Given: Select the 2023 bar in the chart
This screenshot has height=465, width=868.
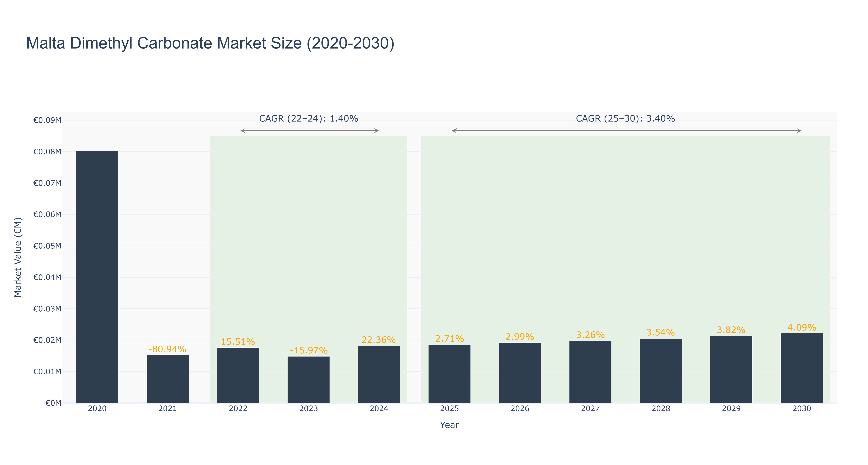Looking at the screenshot, I should click(x=308, y=380).
